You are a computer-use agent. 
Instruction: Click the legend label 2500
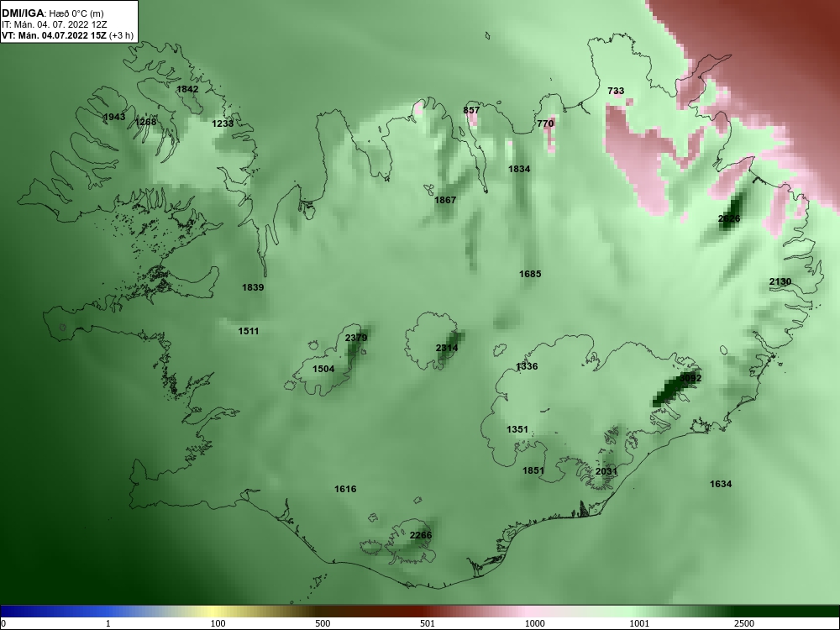coord(744,623)
